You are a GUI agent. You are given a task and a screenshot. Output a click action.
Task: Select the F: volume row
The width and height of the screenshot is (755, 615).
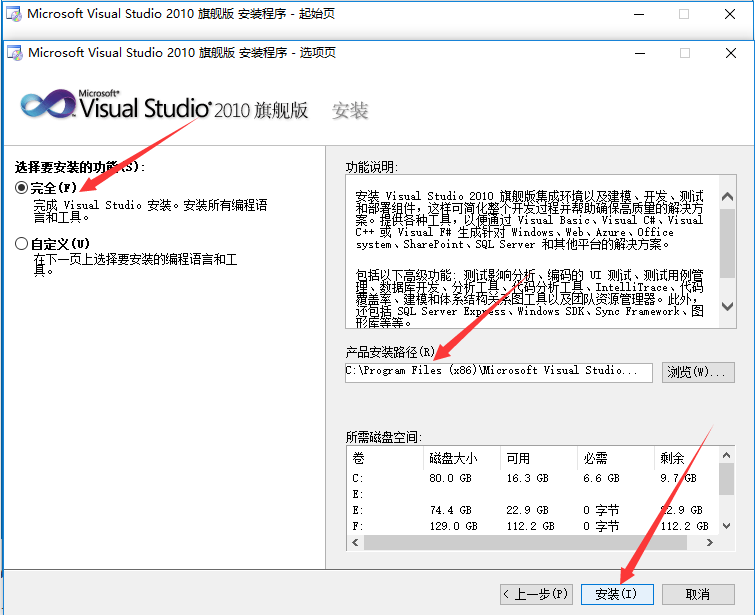pyautogui.click(x=533, y=526)
